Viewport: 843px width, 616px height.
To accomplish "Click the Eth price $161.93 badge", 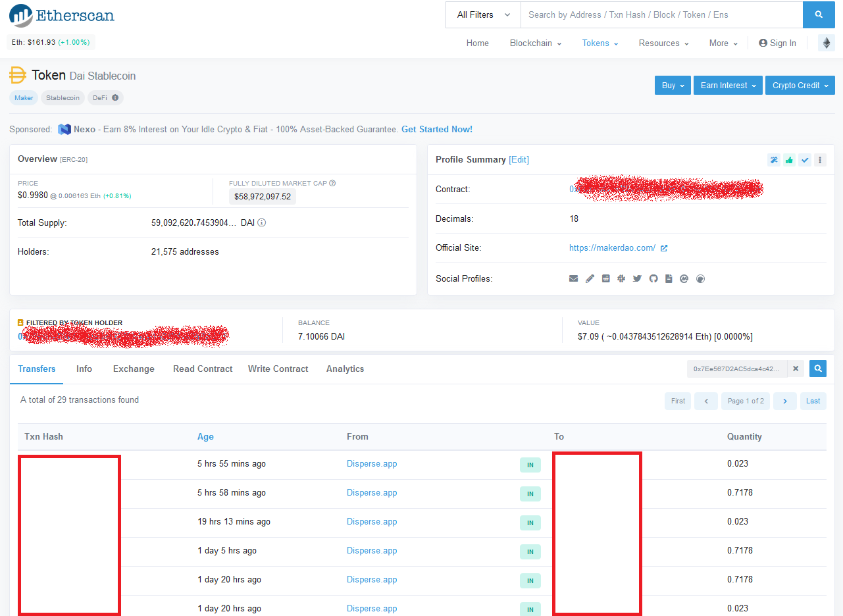I will [x=51, y=42].
